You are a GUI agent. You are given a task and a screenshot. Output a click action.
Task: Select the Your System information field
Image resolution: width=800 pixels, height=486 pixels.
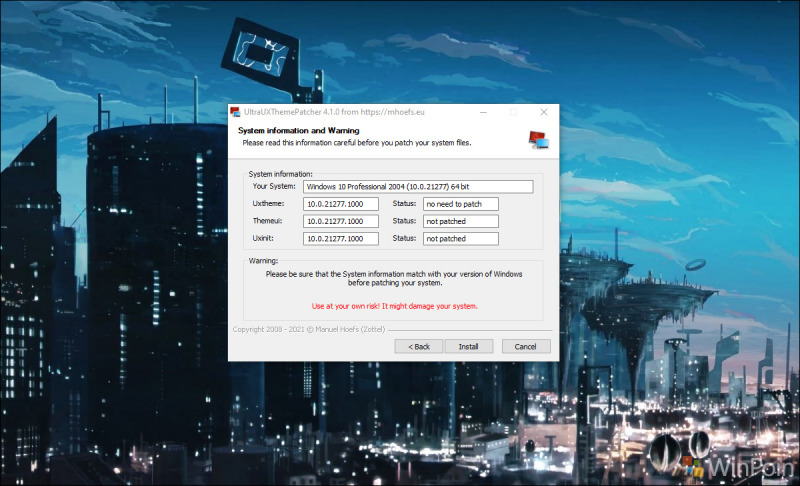[x=418, y=187]
